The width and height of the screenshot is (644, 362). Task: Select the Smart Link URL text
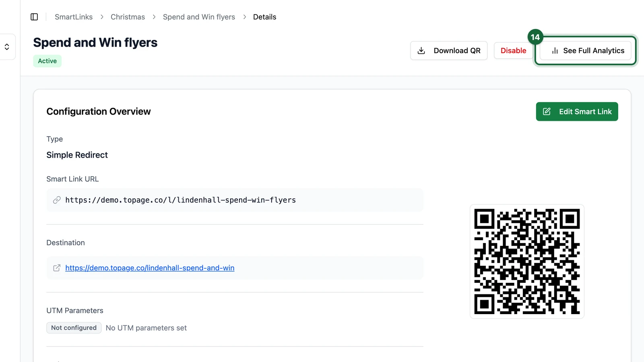(180, 200)
